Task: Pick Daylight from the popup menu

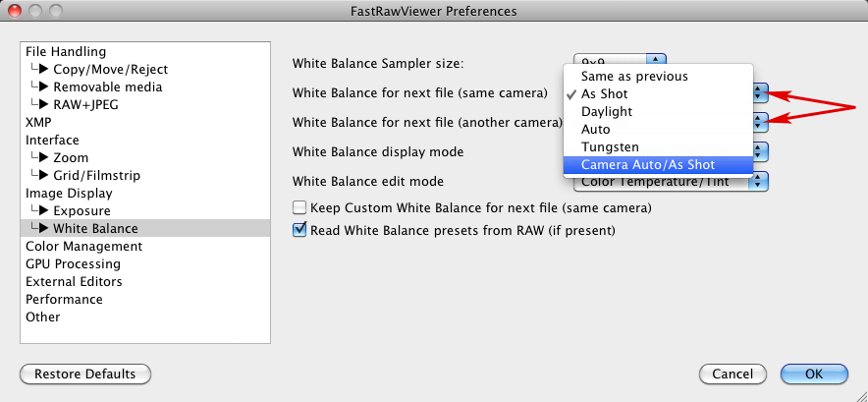Action: pyautogui.click(x=607, y=112)
